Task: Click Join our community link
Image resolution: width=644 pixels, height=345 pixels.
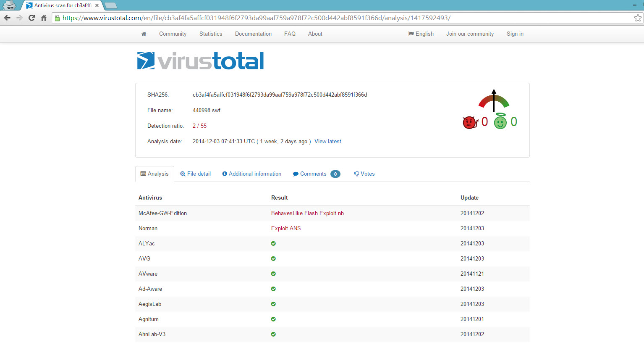Action: 470,34
